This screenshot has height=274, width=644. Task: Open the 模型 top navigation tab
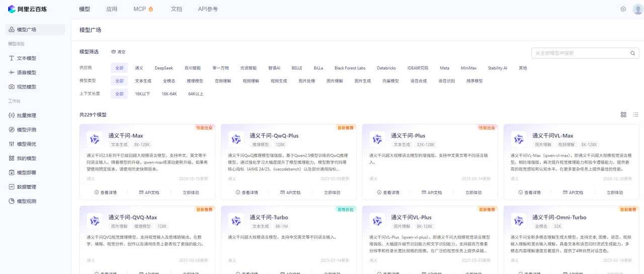click(x=85, y=9)
